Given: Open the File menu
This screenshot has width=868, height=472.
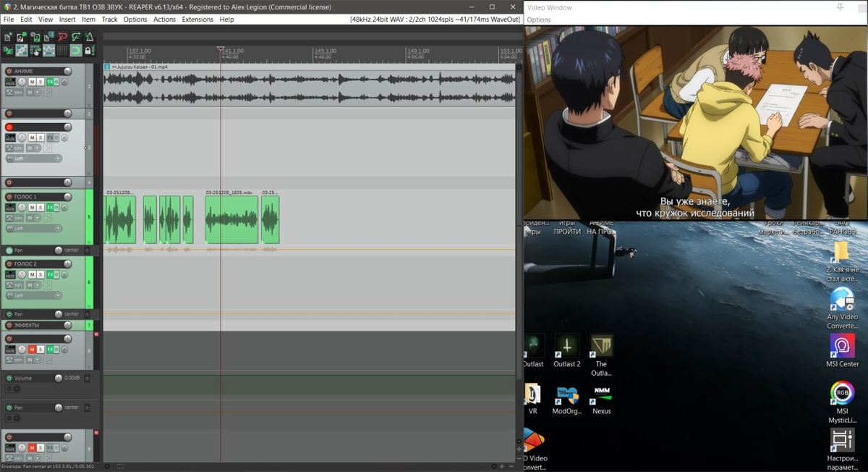Looking at the screenshot, I should 9,20.
